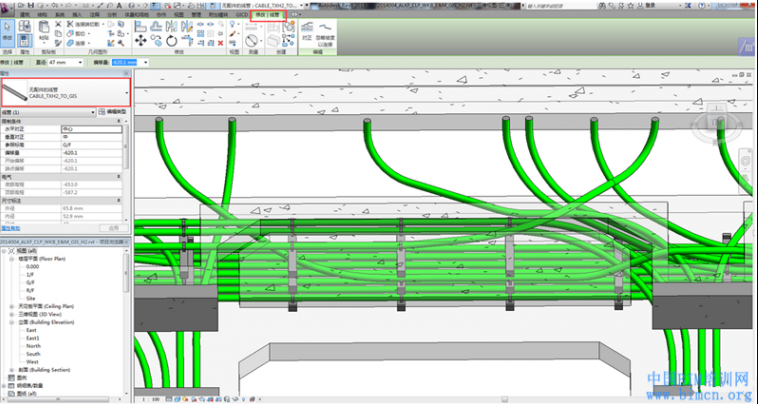Open the Properties help (属性帮助) link
The height and width of the screenshot is (404, 758).
(x=11, y=228)
